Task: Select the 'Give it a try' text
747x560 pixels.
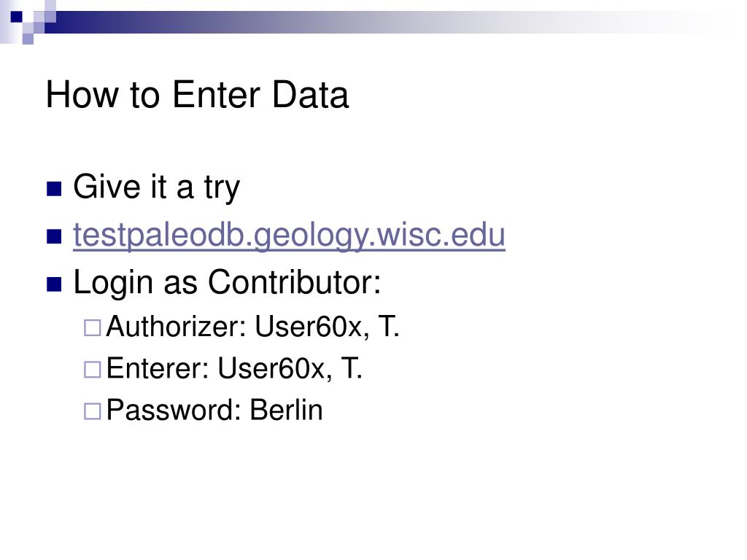Action: coord(156,187)
